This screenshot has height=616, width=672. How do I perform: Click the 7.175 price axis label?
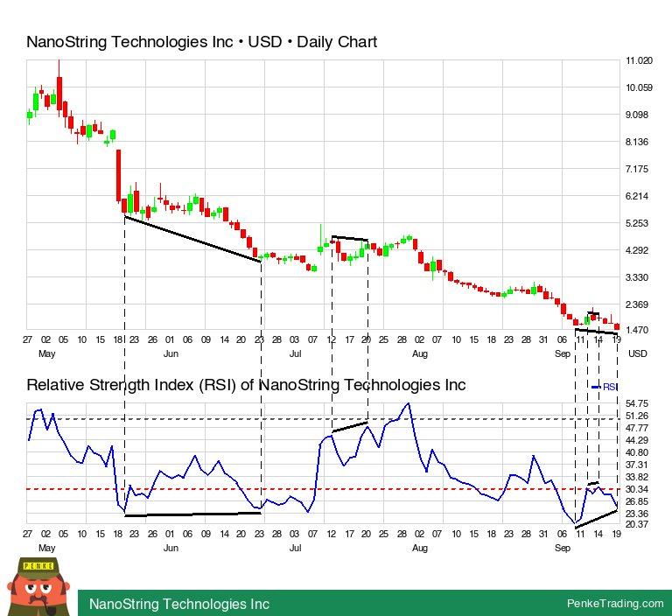tap(637, 169)
